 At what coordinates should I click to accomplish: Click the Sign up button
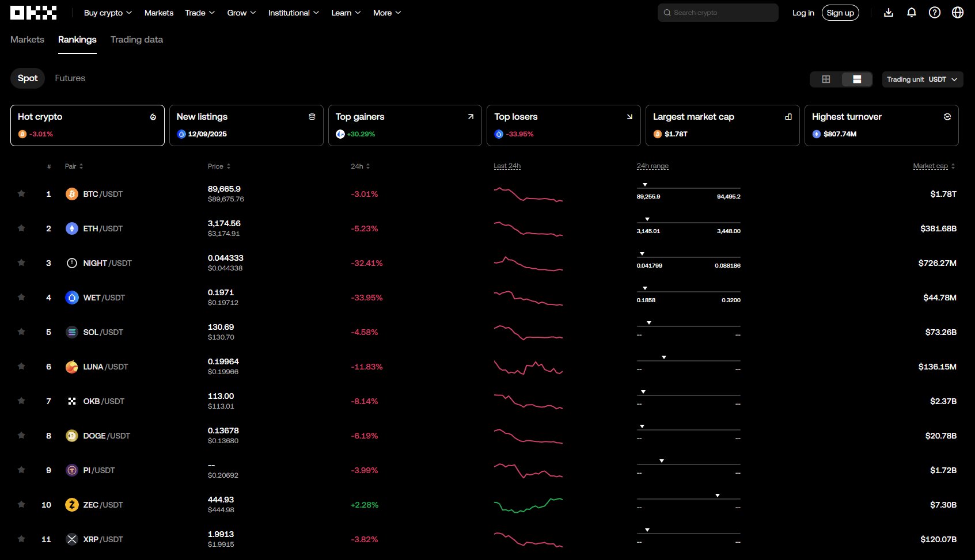[x=840, y=13]
